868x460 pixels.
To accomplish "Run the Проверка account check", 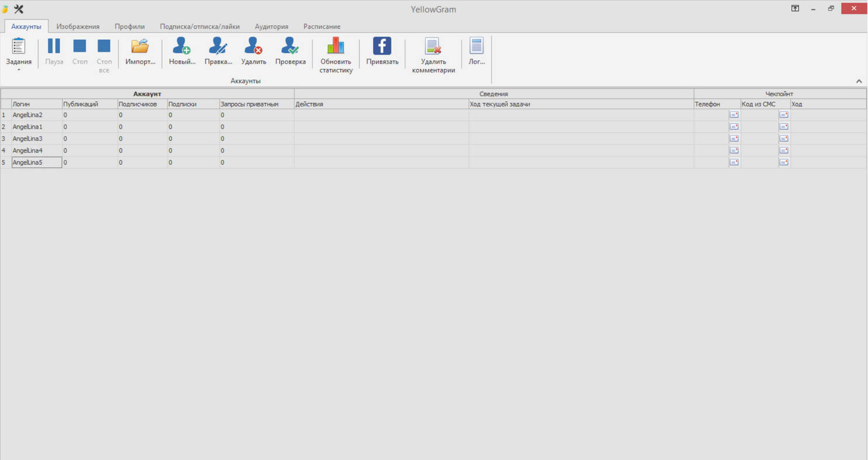I will [x=291, y=52].
